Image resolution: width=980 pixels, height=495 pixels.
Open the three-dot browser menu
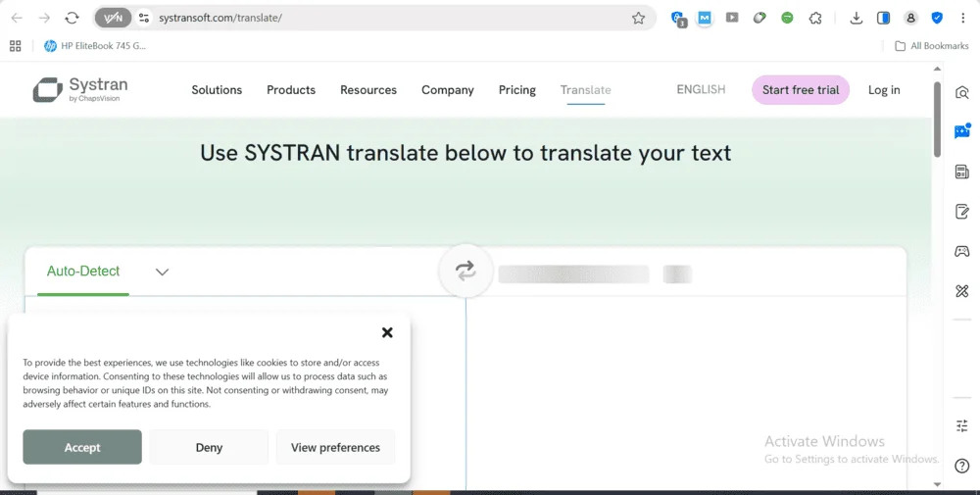tap(963, 18)
